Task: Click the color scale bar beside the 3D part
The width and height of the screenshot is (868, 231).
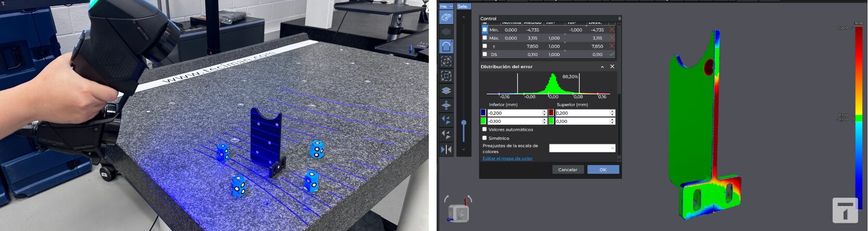Action: click(x=859, y=118)
